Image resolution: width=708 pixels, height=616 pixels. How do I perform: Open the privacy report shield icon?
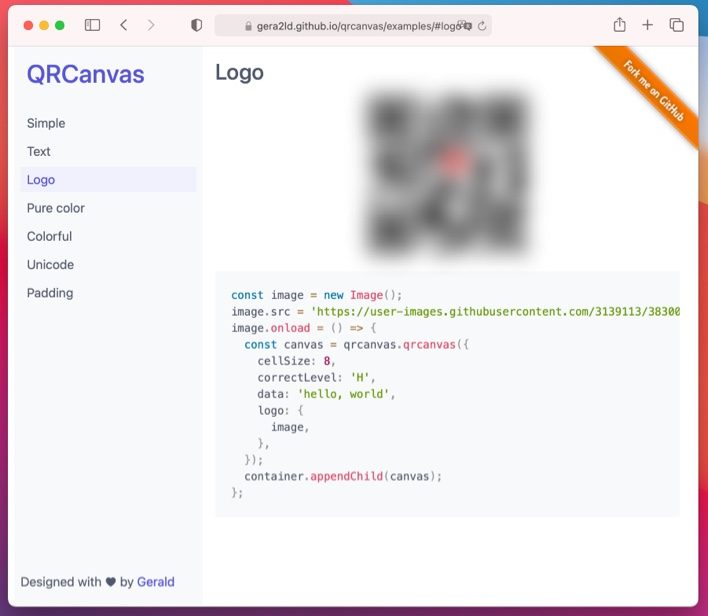(x=196, y=25)
